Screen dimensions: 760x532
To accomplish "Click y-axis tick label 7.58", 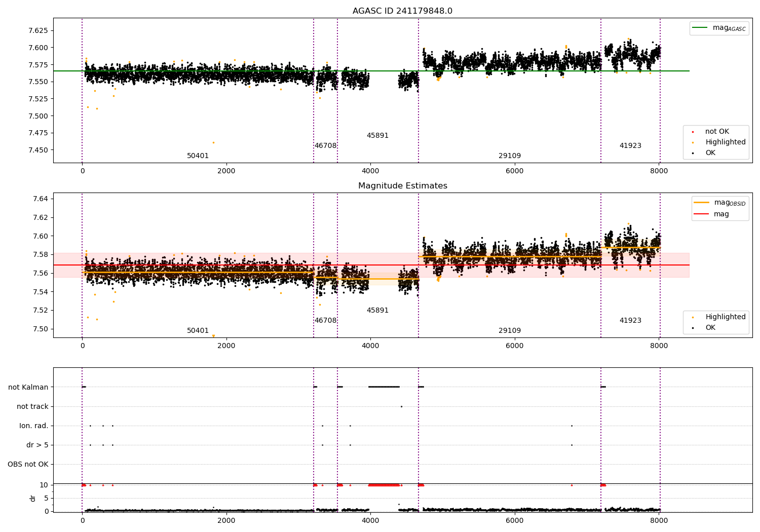I will (40, 255).
